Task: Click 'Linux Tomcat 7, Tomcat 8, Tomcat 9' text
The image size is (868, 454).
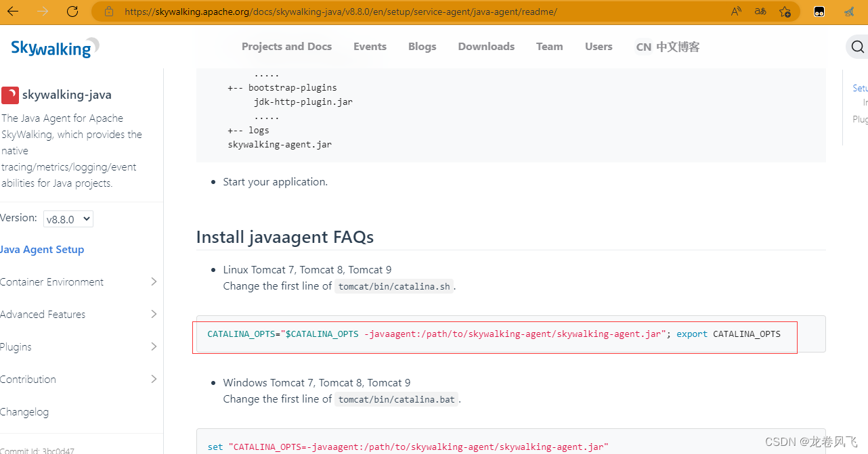Action: (307, 270)
